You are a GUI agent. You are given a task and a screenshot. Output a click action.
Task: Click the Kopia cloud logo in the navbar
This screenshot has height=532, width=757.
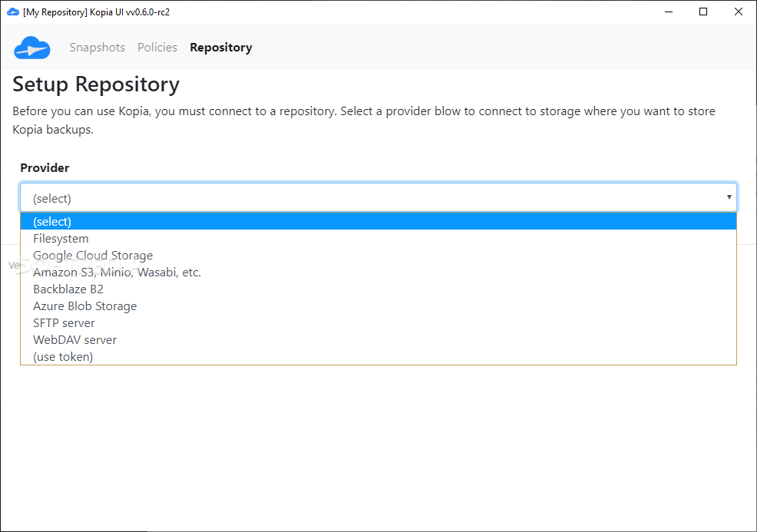[32, 48]
